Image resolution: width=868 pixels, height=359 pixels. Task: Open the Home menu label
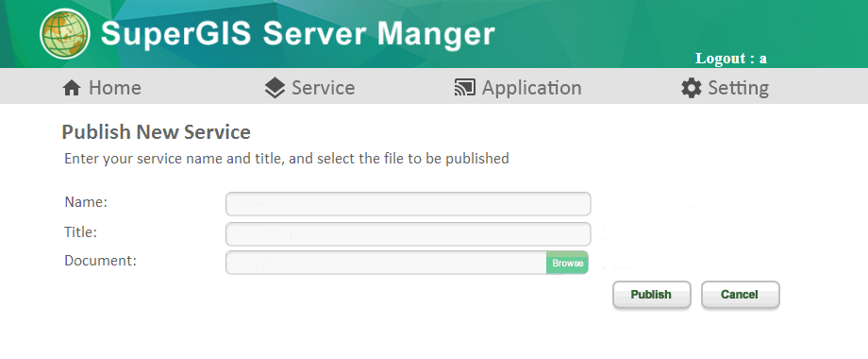pos(115,88)
